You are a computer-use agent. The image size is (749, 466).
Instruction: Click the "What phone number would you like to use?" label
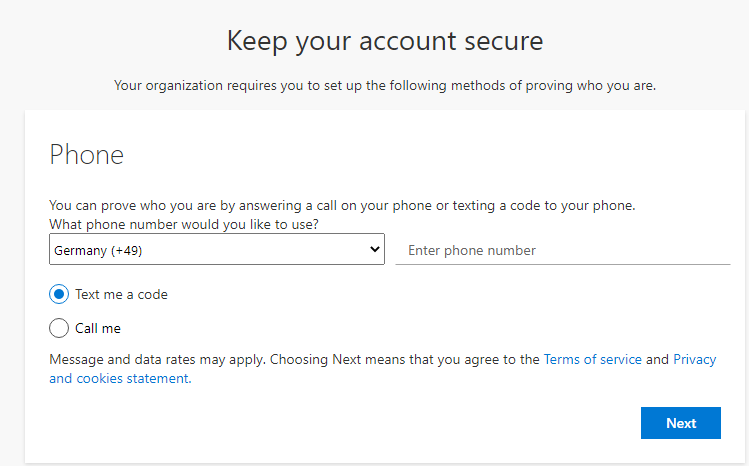[x=184, y=225]
